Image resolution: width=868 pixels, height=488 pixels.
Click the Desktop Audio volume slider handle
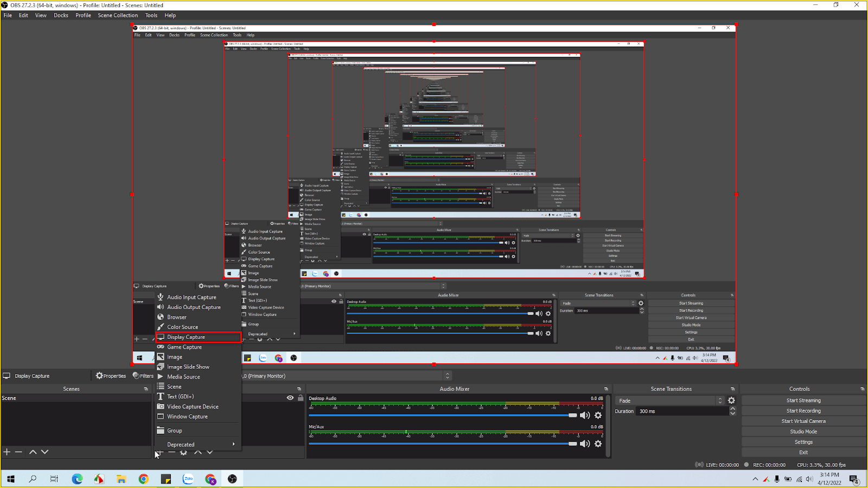573,415
